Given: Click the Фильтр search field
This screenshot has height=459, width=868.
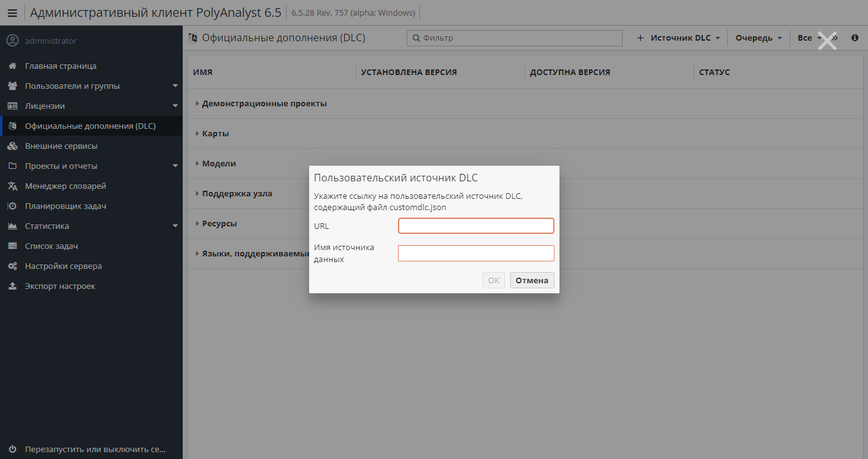Looking at the screenshot, I should click(515, 38).
